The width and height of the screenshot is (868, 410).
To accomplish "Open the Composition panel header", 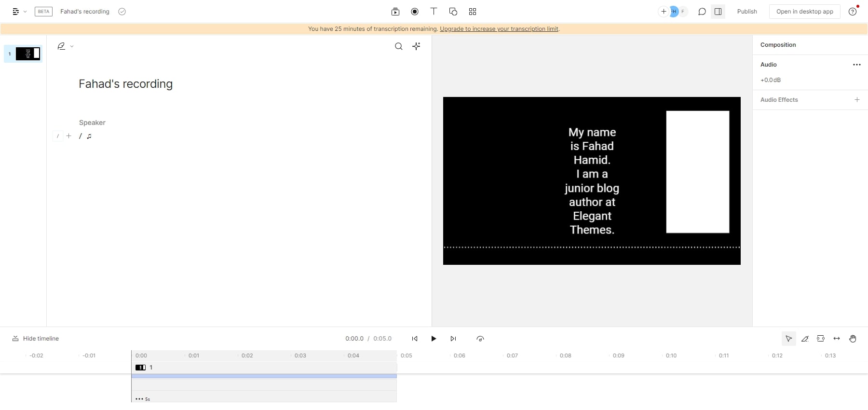I will 778,45.
